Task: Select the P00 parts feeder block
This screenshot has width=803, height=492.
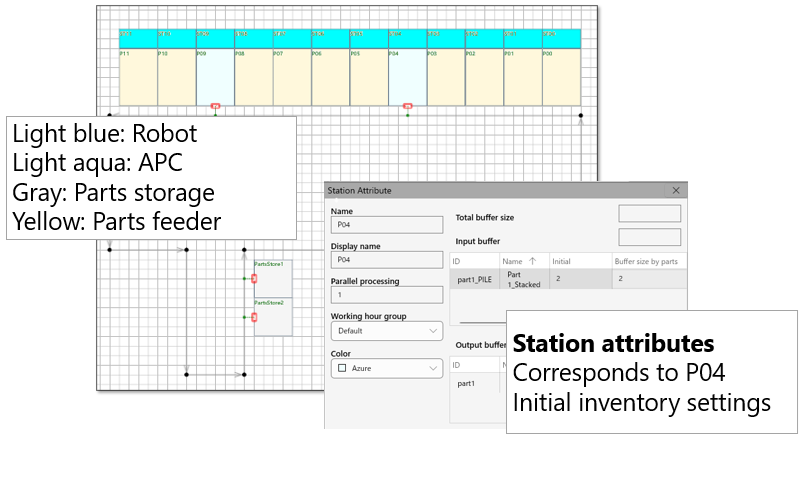Action: (x=561, y=76)
